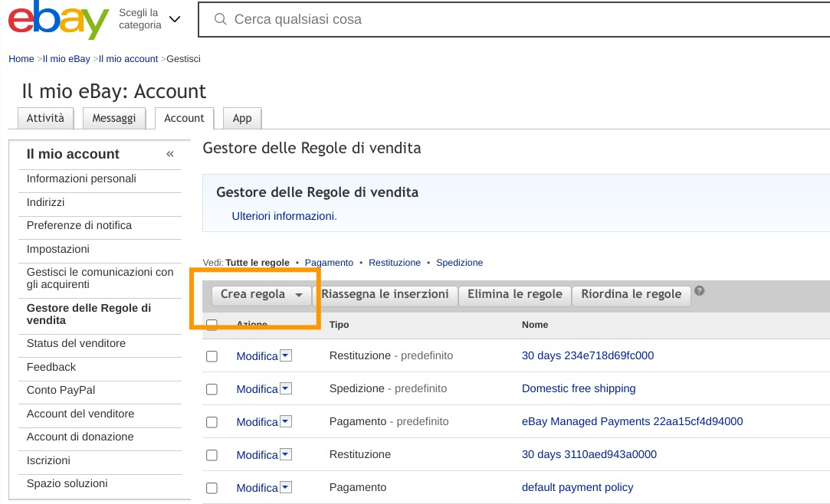
Task: Filter rules by Restituzione
Action: coord(395,263)
